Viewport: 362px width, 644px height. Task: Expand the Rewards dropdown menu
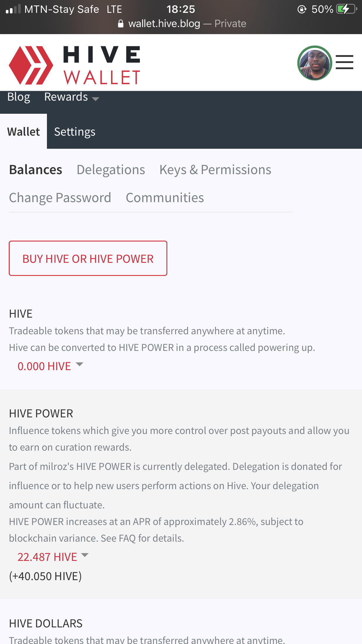click(72, 97)
